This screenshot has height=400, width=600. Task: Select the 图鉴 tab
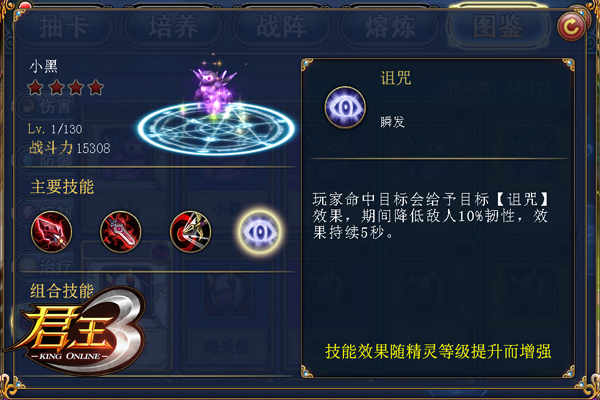click(x=498, y=26)
